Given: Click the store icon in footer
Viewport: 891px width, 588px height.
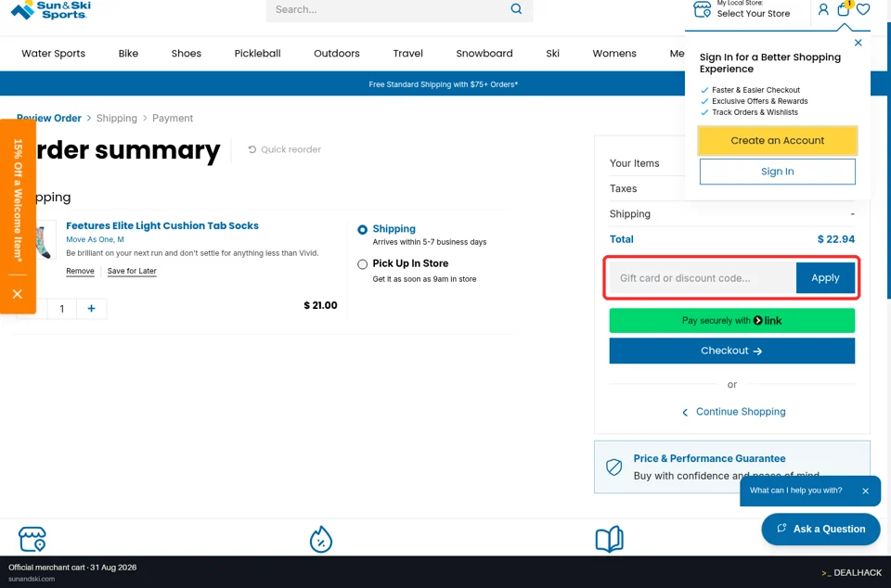Looking at the screenshot, I should click(x=32, y=539).
